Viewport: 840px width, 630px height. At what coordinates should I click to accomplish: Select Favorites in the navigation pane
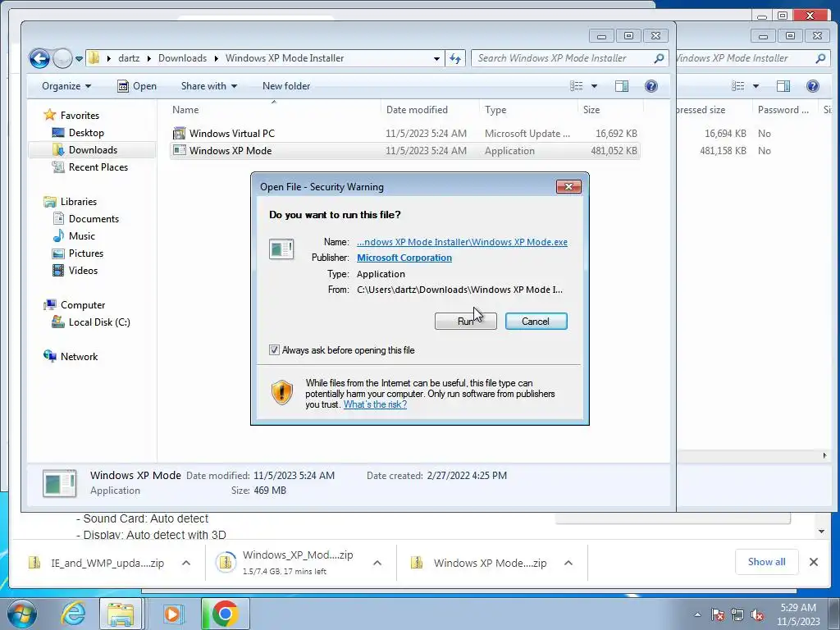pos(80,115)
